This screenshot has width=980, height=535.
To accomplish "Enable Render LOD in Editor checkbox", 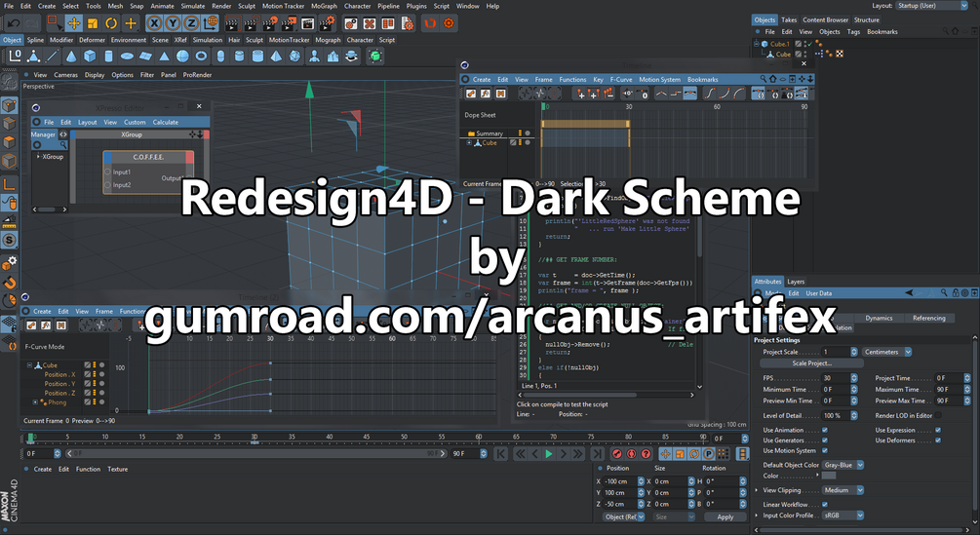I will tap(937, 415).
